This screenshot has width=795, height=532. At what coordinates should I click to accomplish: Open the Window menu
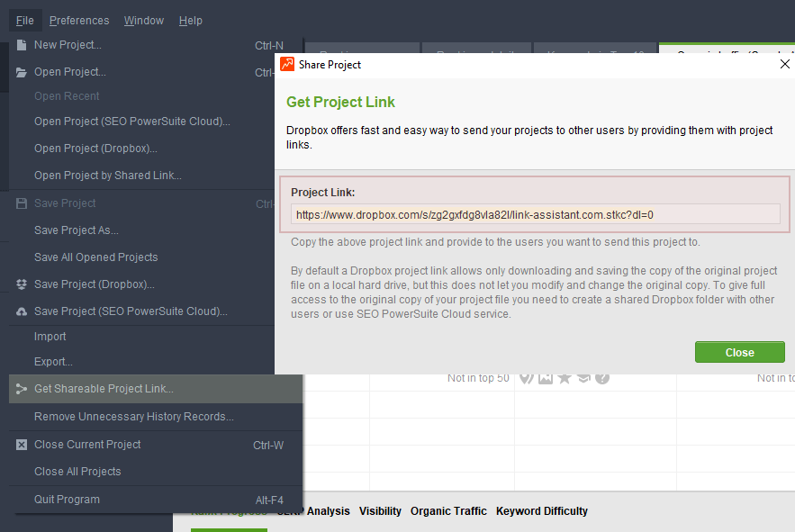[144, 21]
